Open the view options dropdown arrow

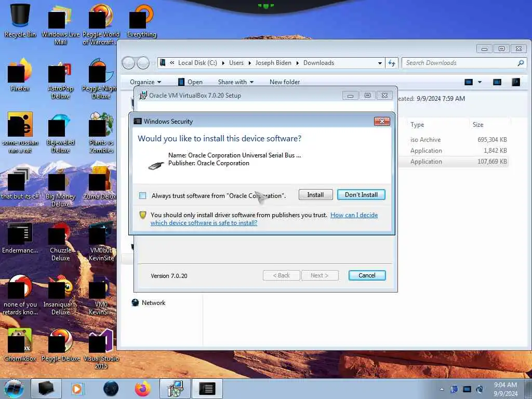point(480,82)
